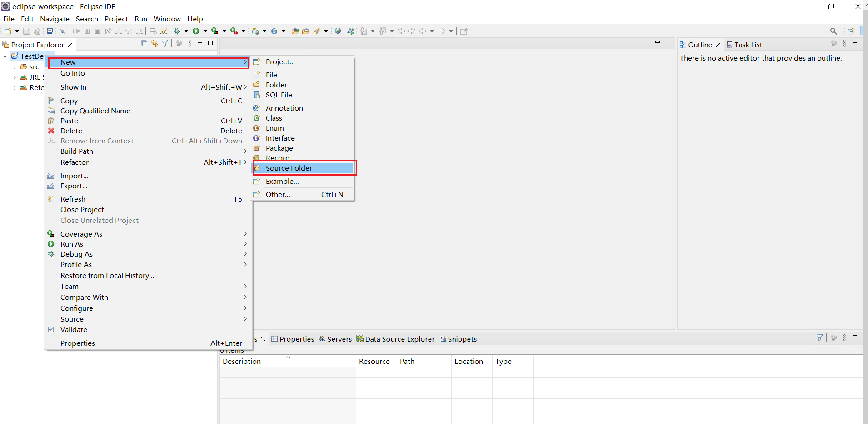Toggle the Skip All Breakpoints icon
Viewport: 868px width, 424px height.
(62, 30)
